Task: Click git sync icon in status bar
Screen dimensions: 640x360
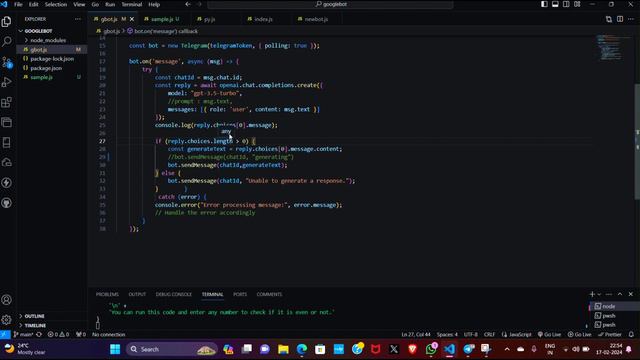Action: 39,334
